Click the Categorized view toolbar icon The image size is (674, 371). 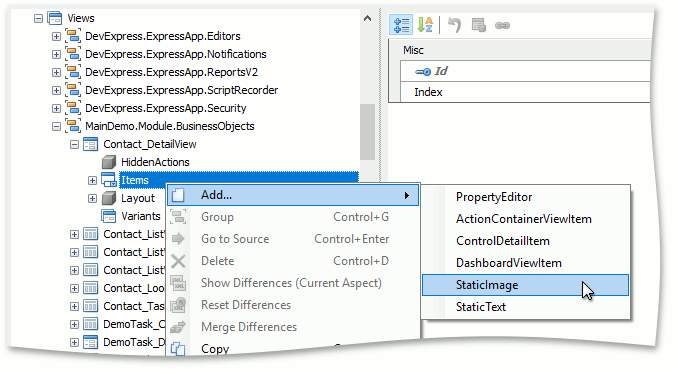pyautogui.click(x=401, y=25)
